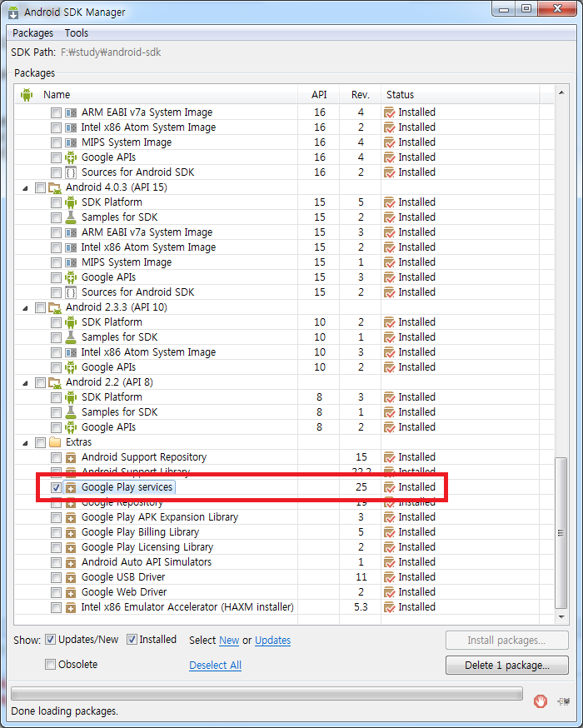Image resolution: width=583 pixels, height=728 pixels.
Task: Click the Samples for SDK API 10 flask icon
Action: [x=71, y=337]
